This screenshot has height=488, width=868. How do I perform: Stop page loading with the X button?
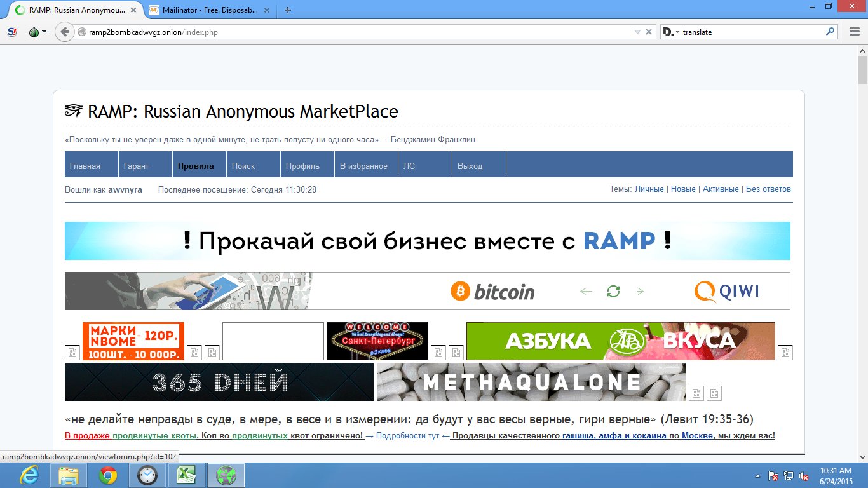point(649,32)
